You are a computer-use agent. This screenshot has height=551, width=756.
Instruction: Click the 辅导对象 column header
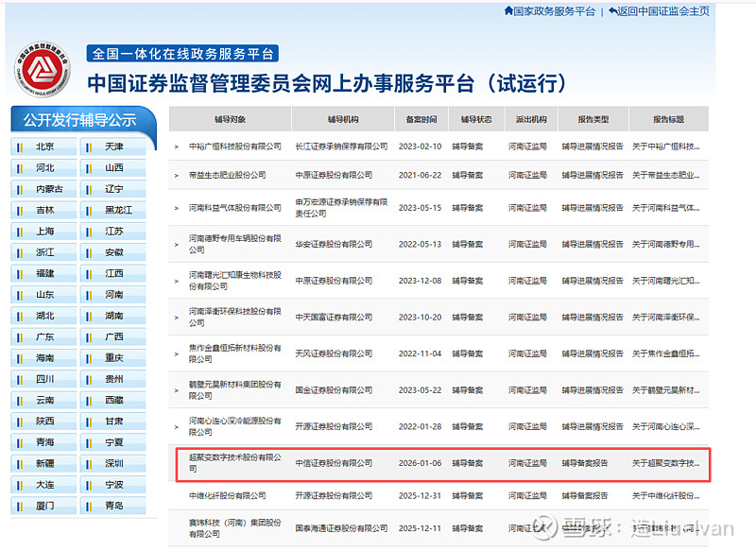tap(230, 119)
